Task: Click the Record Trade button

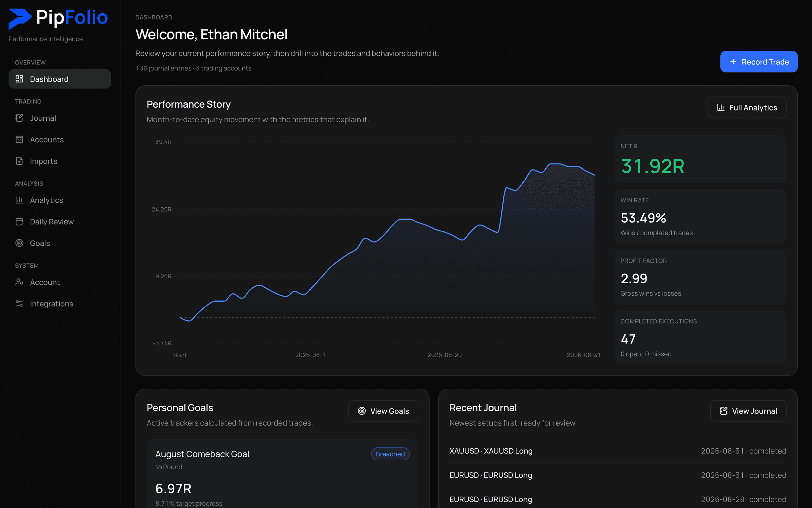Action: (x=759, y=62)
